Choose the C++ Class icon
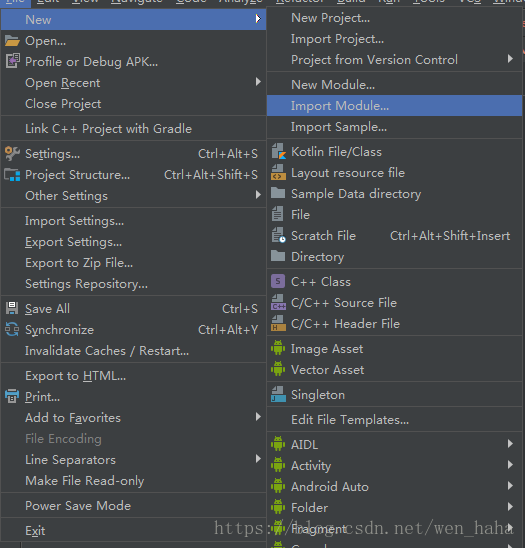The width and height of the screenshot is (525, 548). pyautogui.click(x=278, y=281)
